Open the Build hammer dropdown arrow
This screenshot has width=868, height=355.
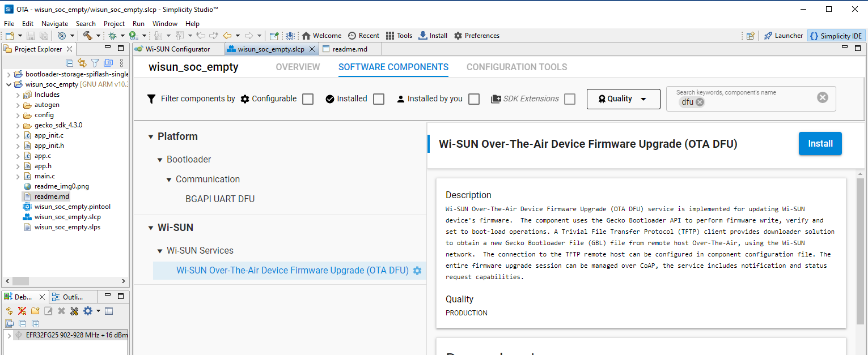(x=98, y=36)
